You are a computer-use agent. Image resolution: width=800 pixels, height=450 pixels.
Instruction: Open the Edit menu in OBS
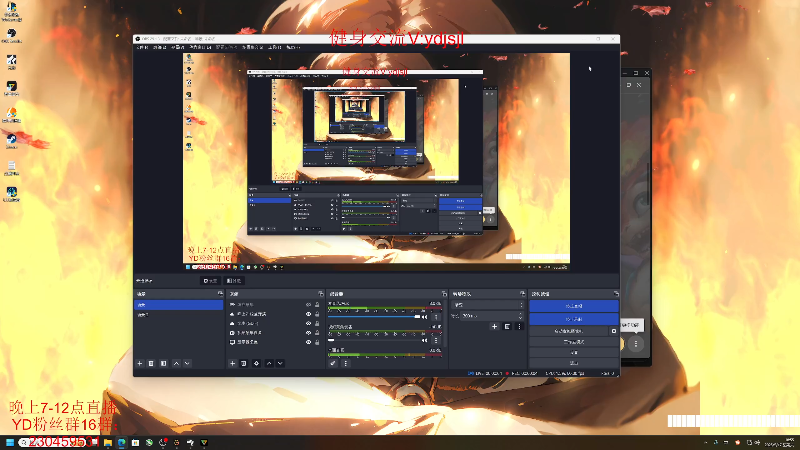coord(160,47)
